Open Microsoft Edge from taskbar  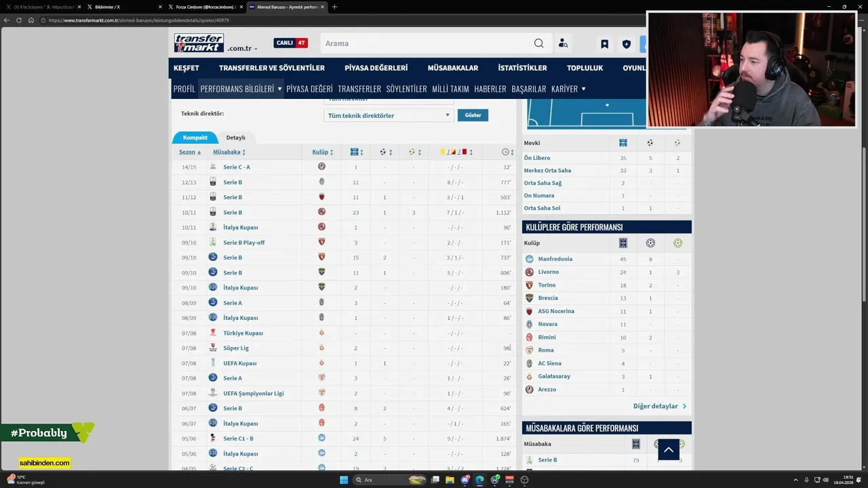(x=479, y=480)
